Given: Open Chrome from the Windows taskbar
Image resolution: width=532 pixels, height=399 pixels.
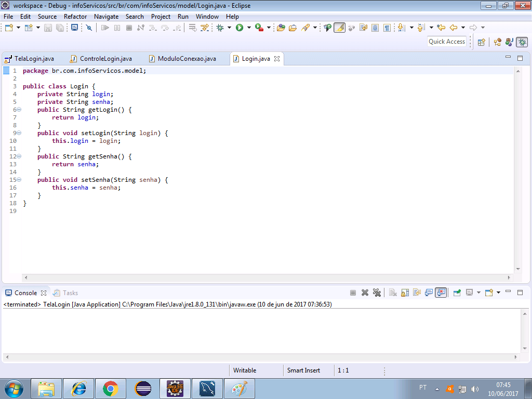Looking at the screenshot, I should 110,388.
